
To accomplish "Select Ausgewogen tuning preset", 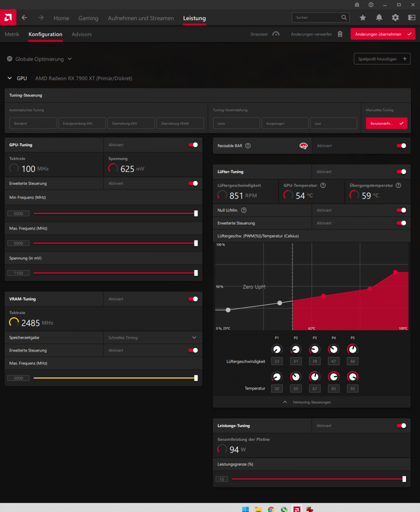I will (285, 123).
